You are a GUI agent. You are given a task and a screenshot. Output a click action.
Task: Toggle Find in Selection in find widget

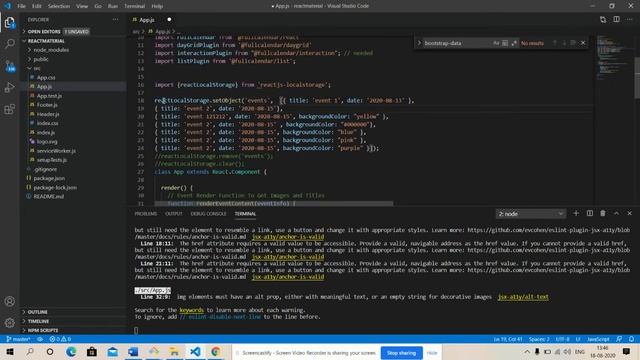pyautogui.click(x=573, y=43)
